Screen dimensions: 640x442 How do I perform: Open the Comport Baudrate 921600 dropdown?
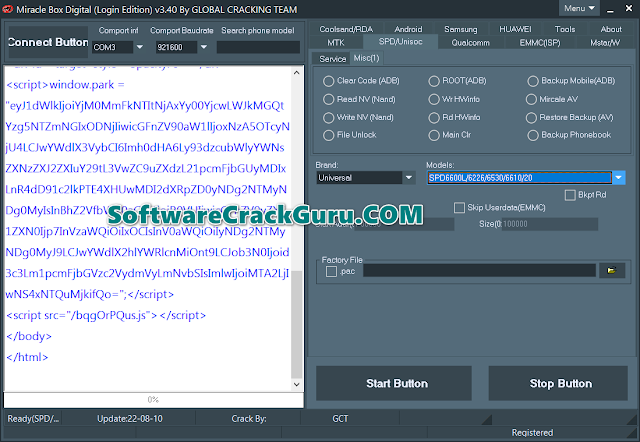203,47
